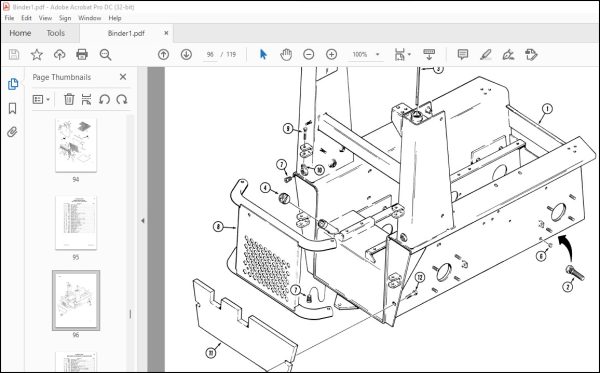Zoom out with minus icon
The height and width of the screenshot is (373, 600).
pos(309,55)
